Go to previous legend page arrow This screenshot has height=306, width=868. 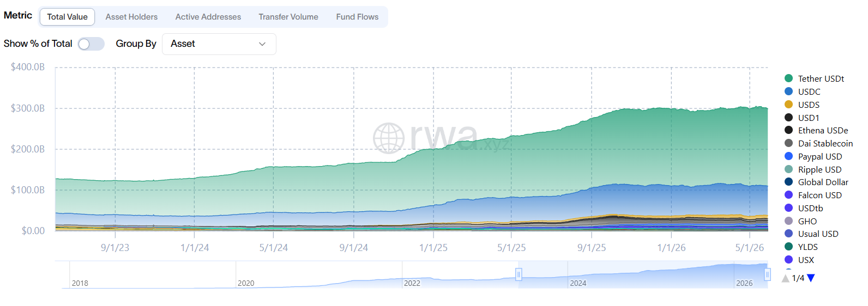[x=786, y=278]
